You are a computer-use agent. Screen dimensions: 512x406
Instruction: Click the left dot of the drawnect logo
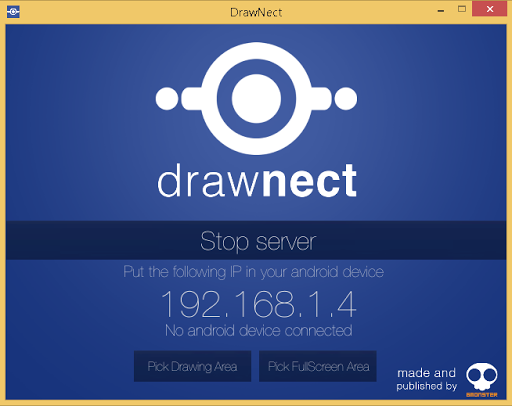coord(167,99)
